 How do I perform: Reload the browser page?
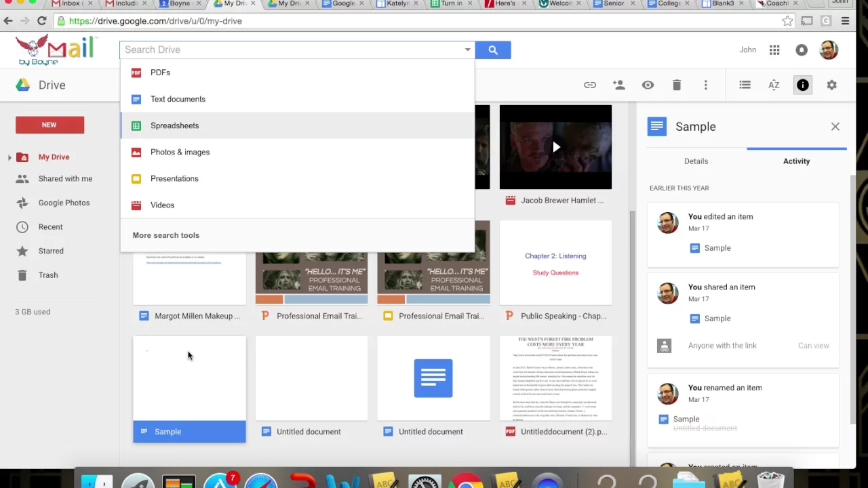41,21
